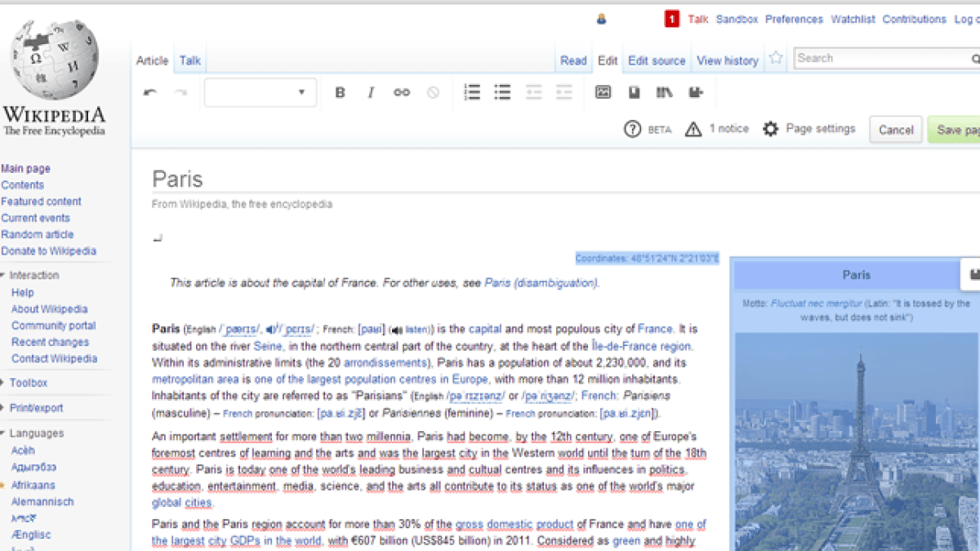Select the Afrikaans language link
The image size is (980, 551).
33,485
